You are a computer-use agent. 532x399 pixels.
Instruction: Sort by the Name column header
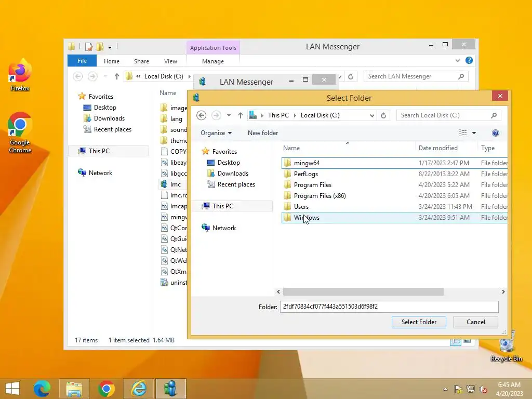(348, 148)
